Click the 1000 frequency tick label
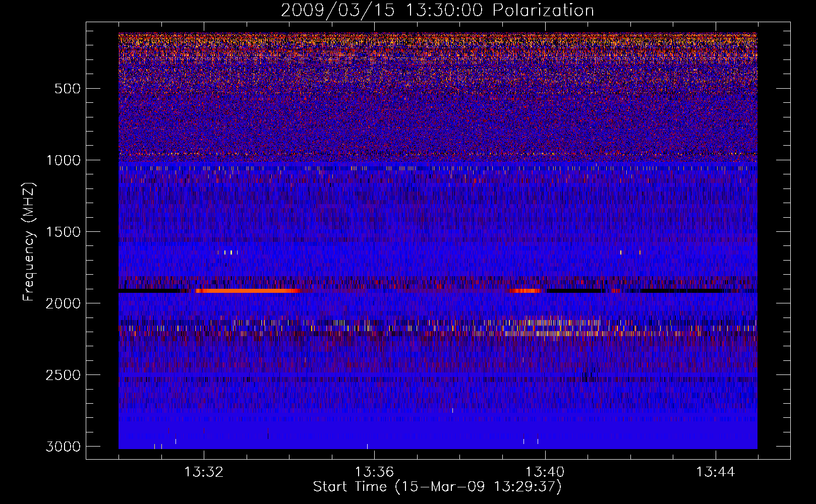This screenshot has width=816, height=504. click(x=63, y=160)
